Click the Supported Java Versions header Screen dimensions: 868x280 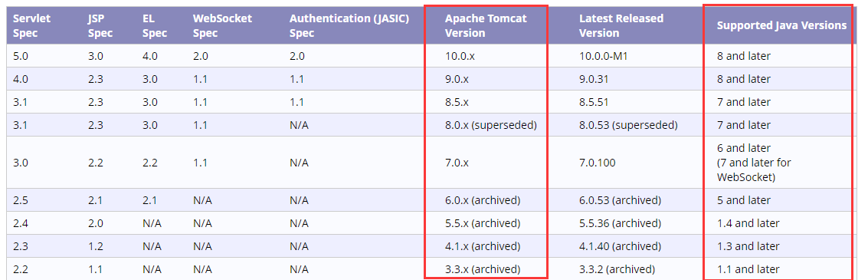point(781,25)
